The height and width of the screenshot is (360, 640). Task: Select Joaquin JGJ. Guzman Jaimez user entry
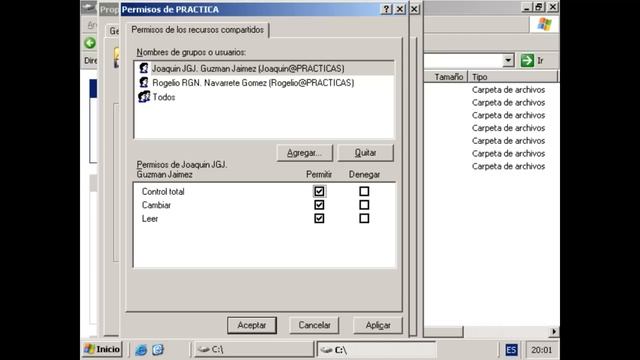[264, 68]
